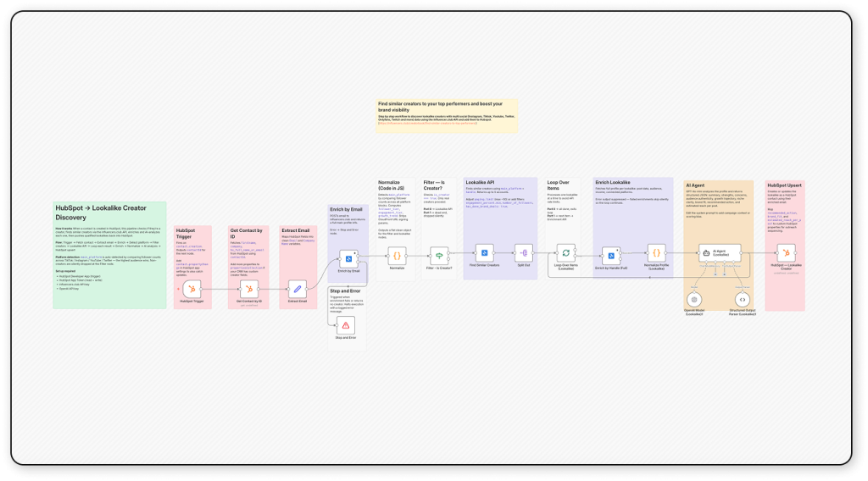Click the Extract Email pencil node
The image size is (868, 481).
click(x=297, y=289)
